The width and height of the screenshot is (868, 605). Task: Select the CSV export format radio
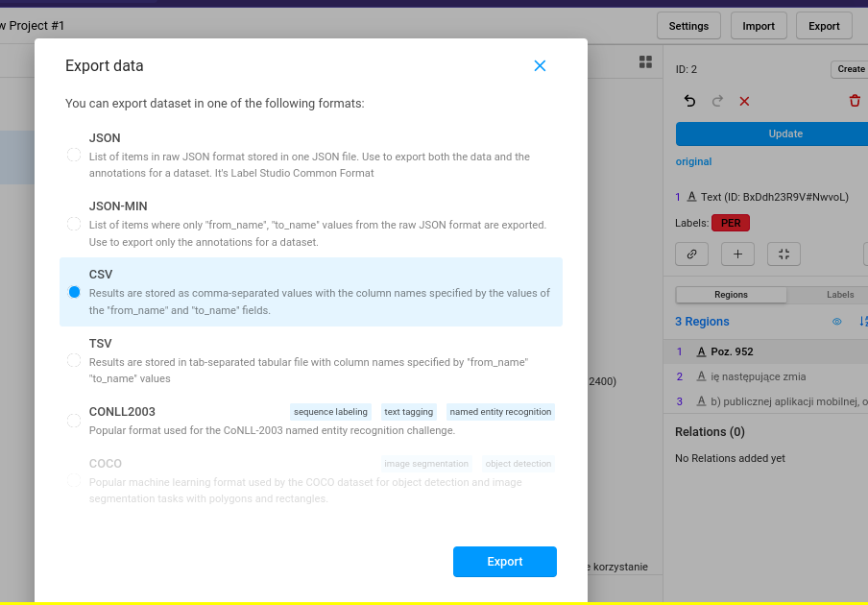coord(74,292)
